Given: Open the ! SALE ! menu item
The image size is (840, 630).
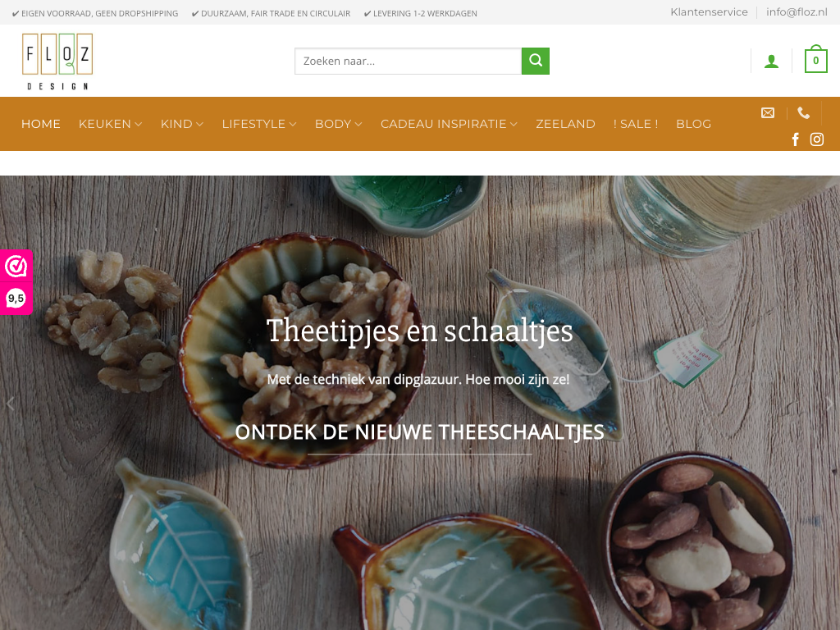Looking at the screenshot, I should 636,124.
